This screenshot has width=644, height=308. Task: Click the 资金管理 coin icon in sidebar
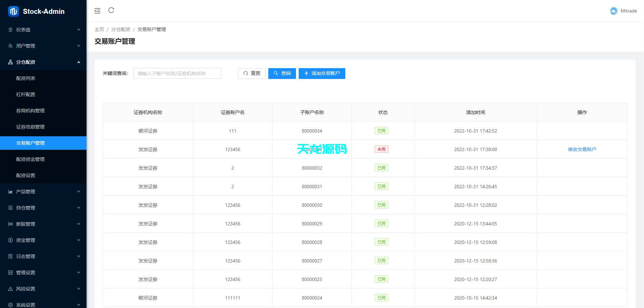coord(10,240)
